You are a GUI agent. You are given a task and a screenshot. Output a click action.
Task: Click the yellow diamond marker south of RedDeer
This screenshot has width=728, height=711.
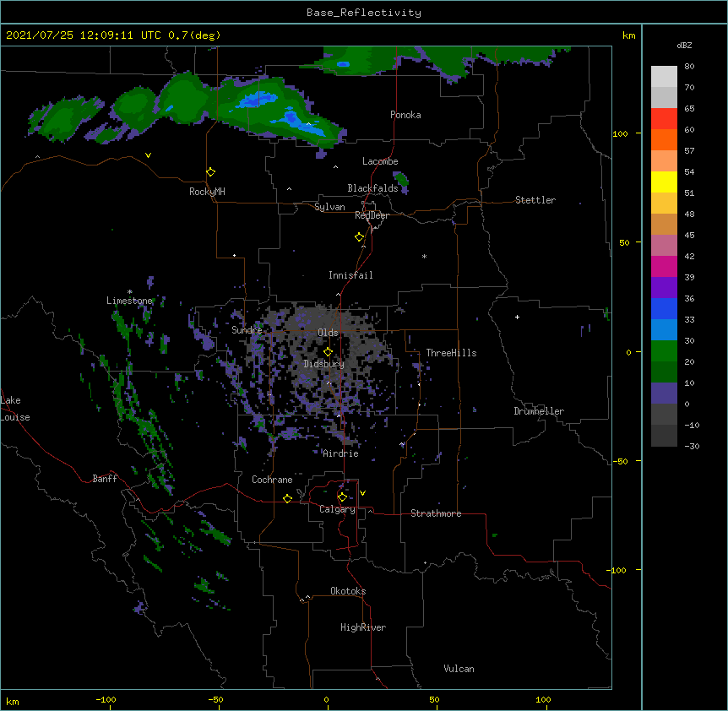(x=359, y=237)
